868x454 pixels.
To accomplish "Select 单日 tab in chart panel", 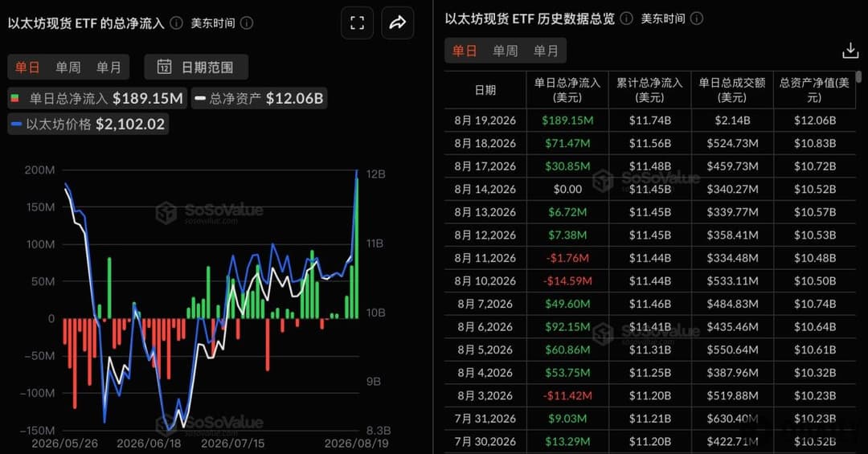I will 27,67.
